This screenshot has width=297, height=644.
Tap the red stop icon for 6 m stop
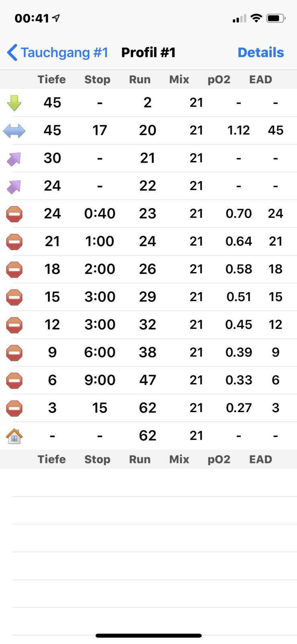tap(14, 381)
